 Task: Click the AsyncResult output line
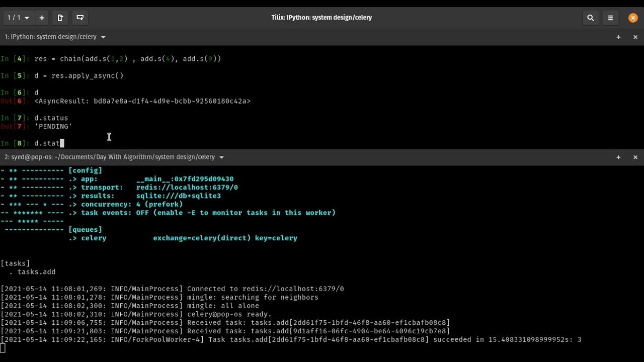click(142, 101)
